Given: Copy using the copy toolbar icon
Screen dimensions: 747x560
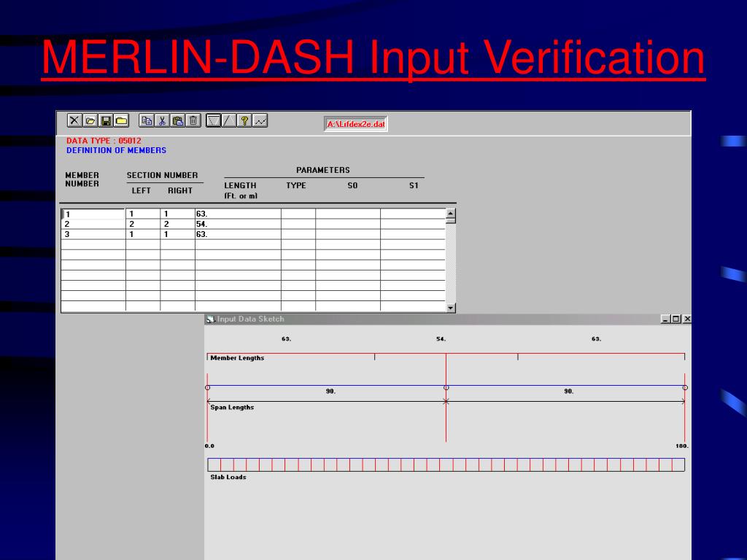Looking at the screenshot, I should pos(146,120).
